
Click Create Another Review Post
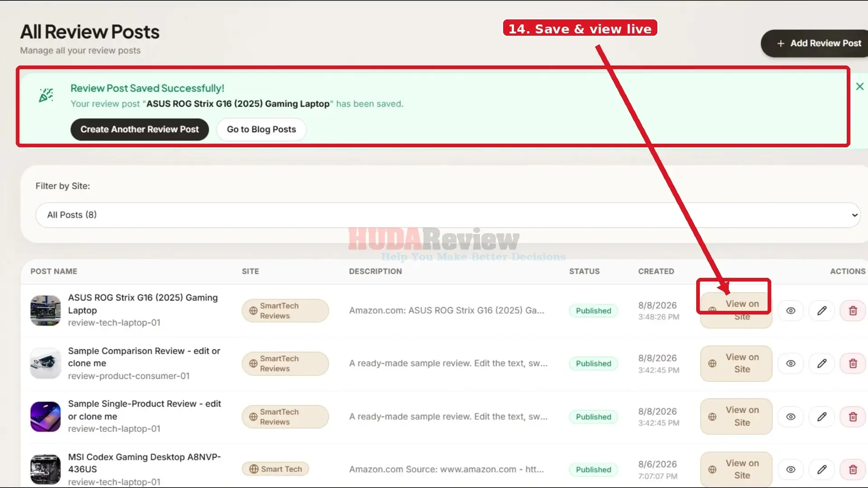[140, 129]
